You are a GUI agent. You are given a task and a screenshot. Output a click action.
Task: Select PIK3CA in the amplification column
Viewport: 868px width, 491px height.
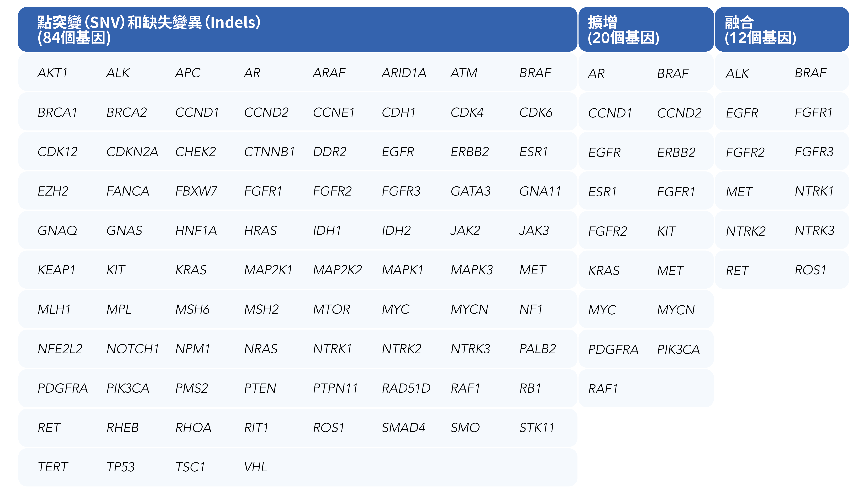click(x=678, y=350)
